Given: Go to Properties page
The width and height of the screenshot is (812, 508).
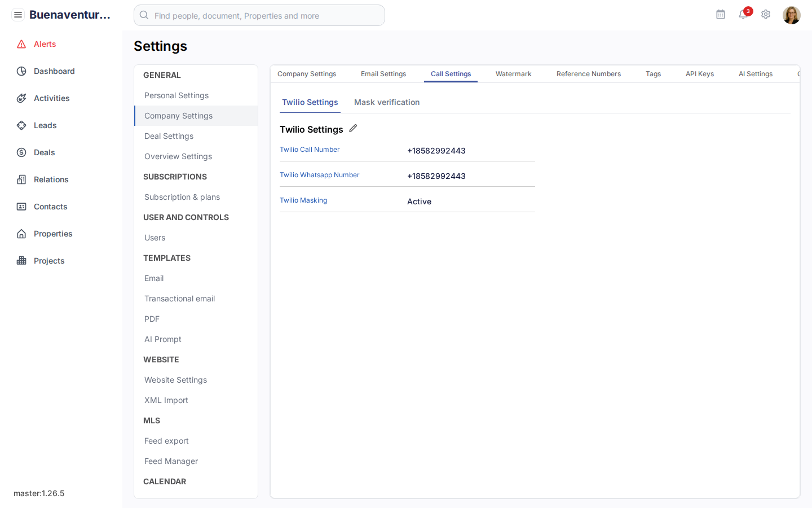Looking at the screenshot, I should 53,234.
